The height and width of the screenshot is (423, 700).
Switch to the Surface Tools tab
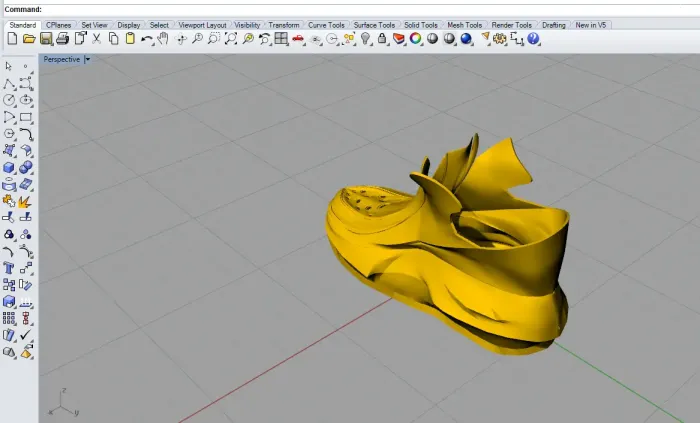374,25
